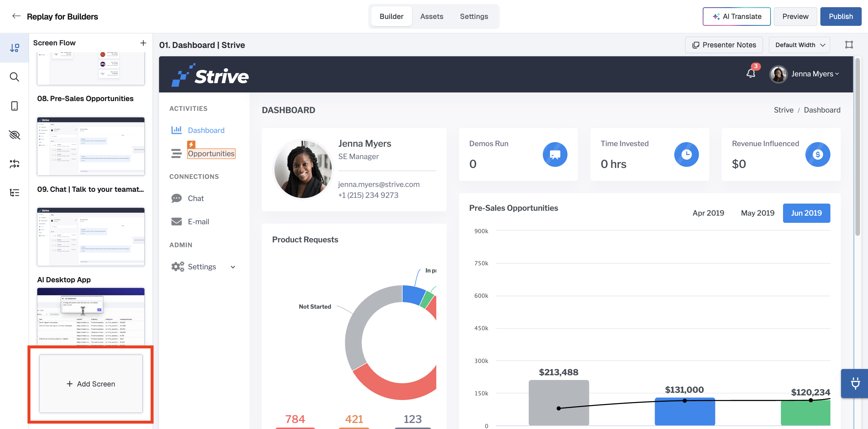Click the phone number +1 (215) 234 9273
This screenshot has height=429, width=868.
point(368,195)
